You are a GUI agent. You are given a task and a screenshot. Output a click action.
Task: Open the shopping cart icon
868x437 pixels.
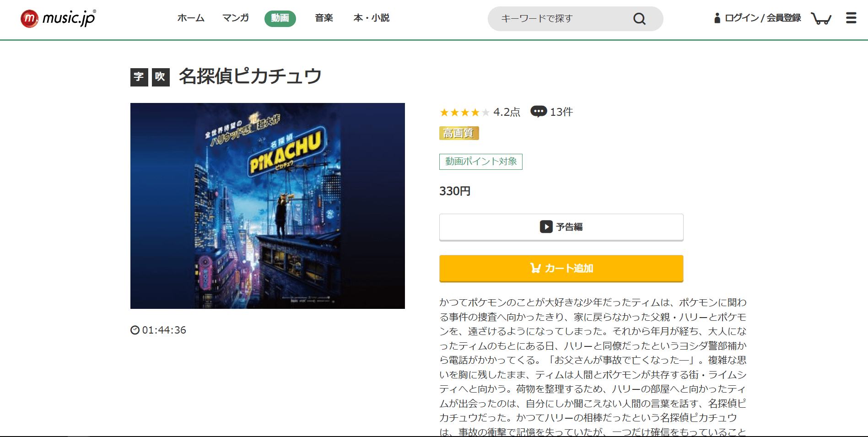click(x=821, y=18)
